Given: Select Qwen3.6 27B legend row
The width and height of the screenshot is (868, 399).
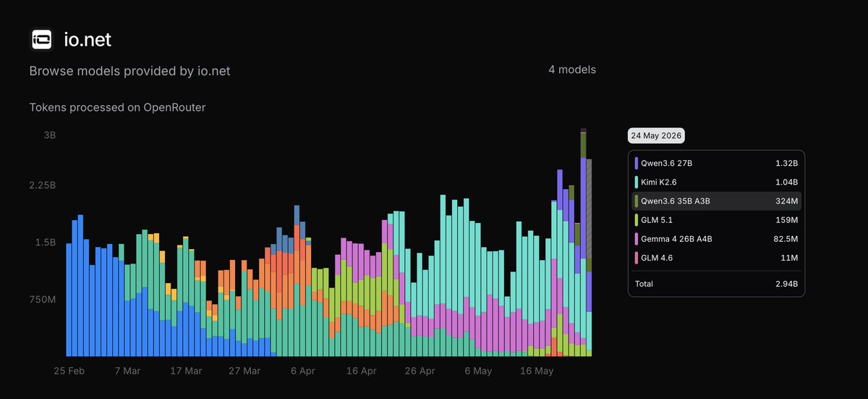Looking at the screenshot, I should pyautogui.click(x=716, y=164).
